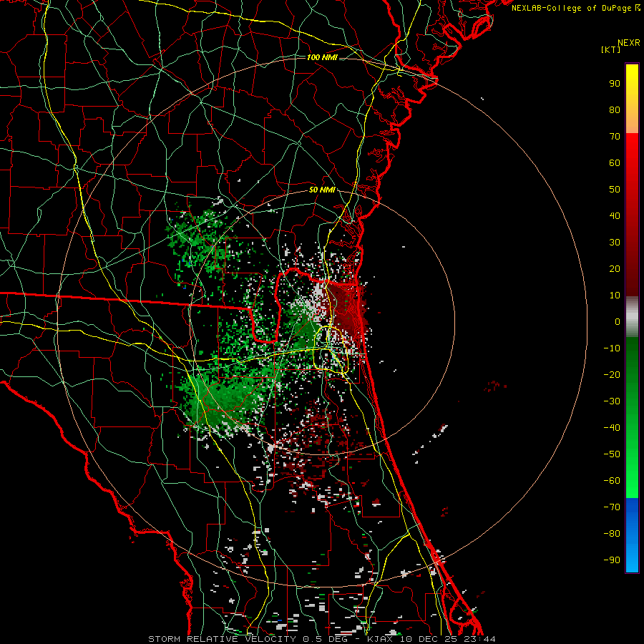Click the 20 value on the velocity scale
The height and width of the screenshot is (644, 644).
pos(615,268)
